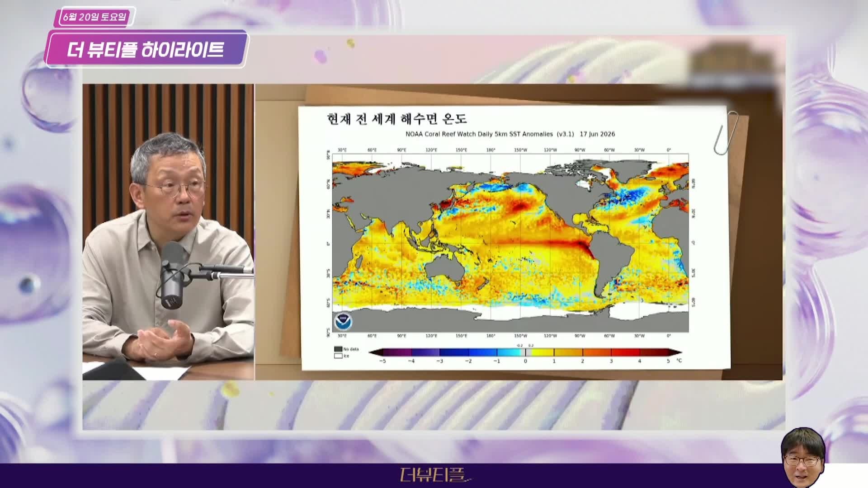Click the chart heading 현재 전 세계 해수면 온도
Image resolution: width=868 pixels, height=488 pixels.
click(397, 119)
